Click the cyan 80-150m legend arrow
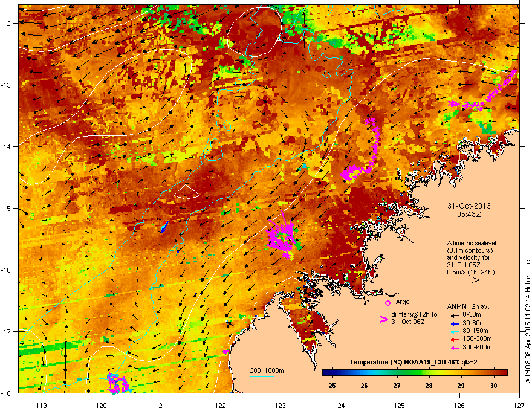532x411 pixels. [455, 332]
